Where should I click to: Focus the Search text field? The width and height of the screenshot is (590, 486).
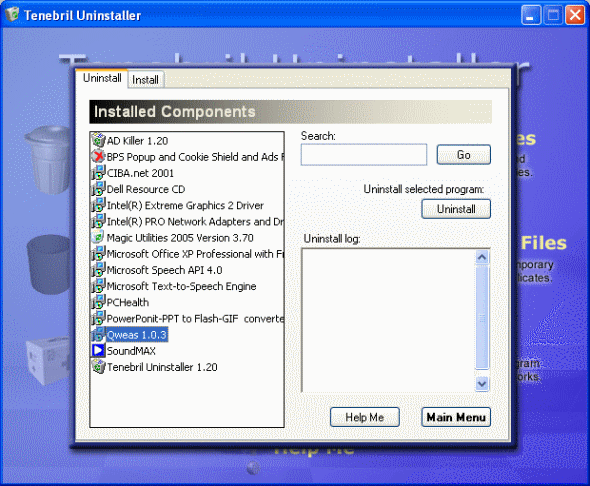click(x=364, y=154)
